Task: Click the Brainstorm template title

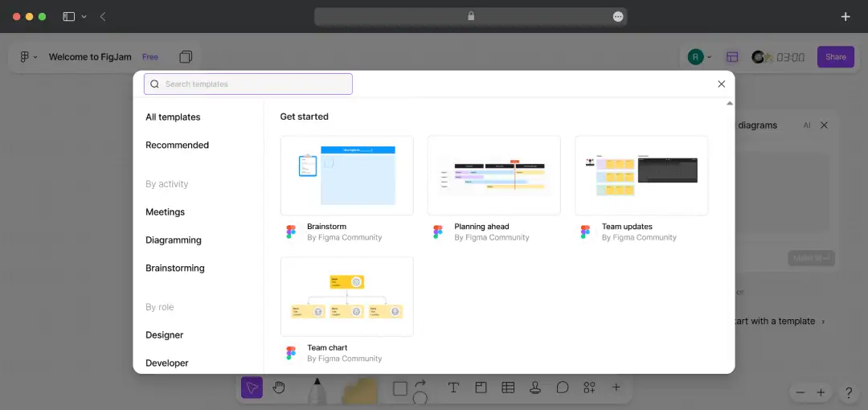Action: click(326, 226)
